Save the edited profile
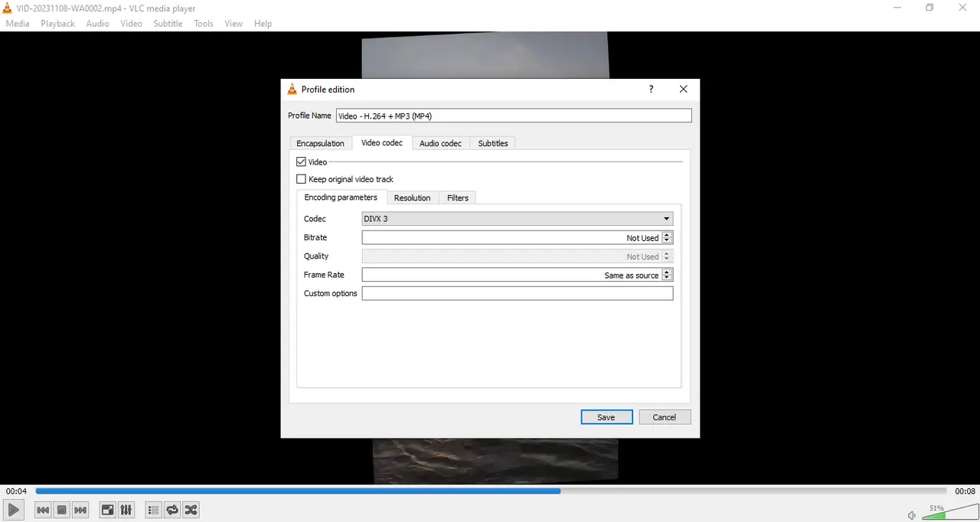 606,416
